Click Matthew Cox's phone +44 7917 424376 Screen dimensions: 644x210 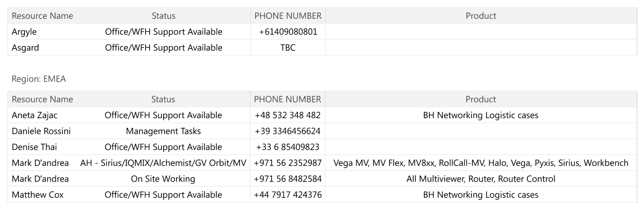pos(288,194)
